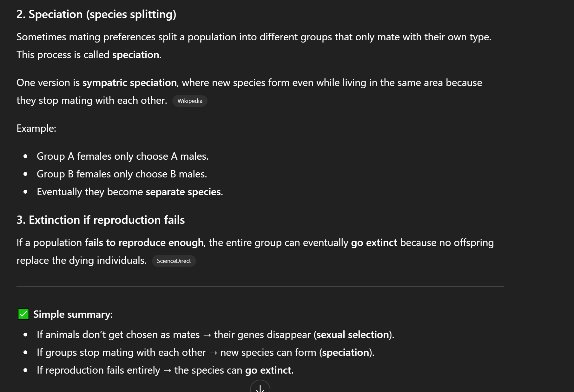Click the "If reproduction fails entirely" summary bullet

(98, 370)
